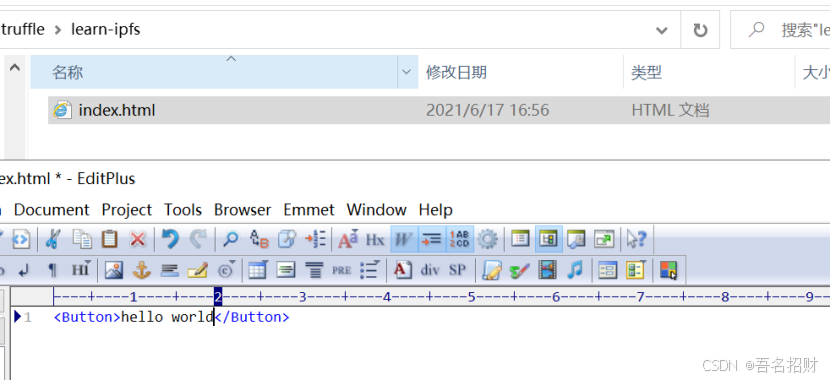This screenshot has height=381, width=830.
Task: Open the Project menu
Action: [x=127, y=210]
